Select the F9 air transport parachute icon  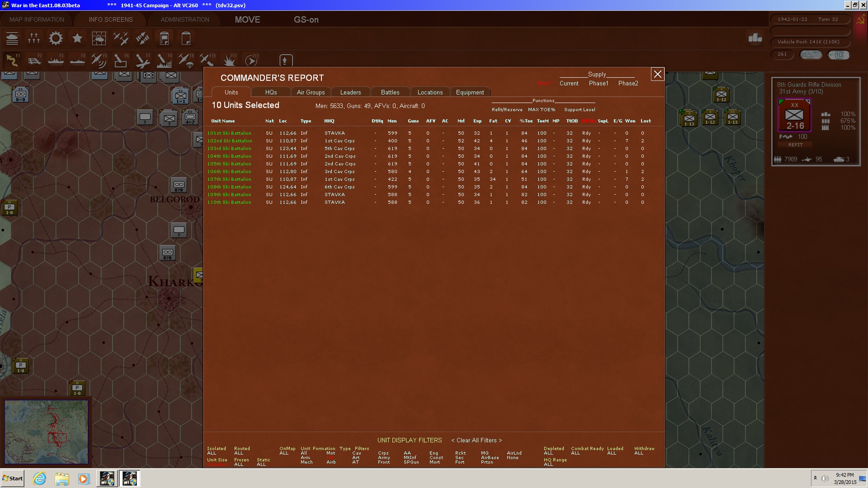tap(186, 60)
